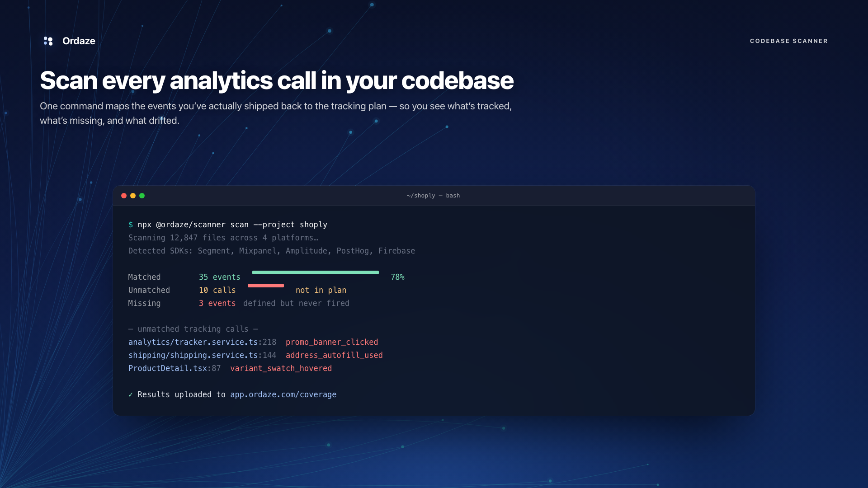
Task: Select the variant_swatch_hovered event name
Action: point(281,368)
